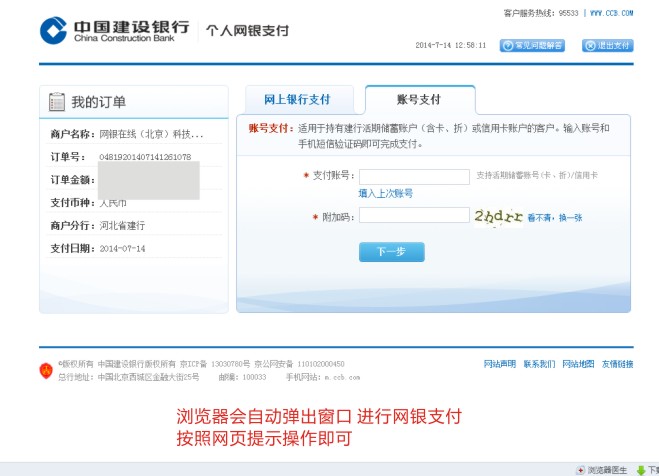Click the police shield badge icon in footer
Screen dimensions: 659x476
pos(45,370)
